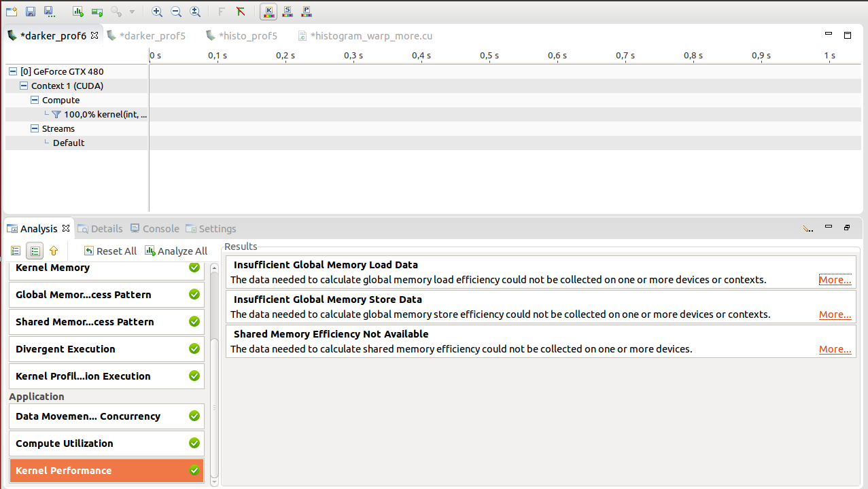Click the yellow up-arrow icon in Analysis panel

(x=54, y=251)
